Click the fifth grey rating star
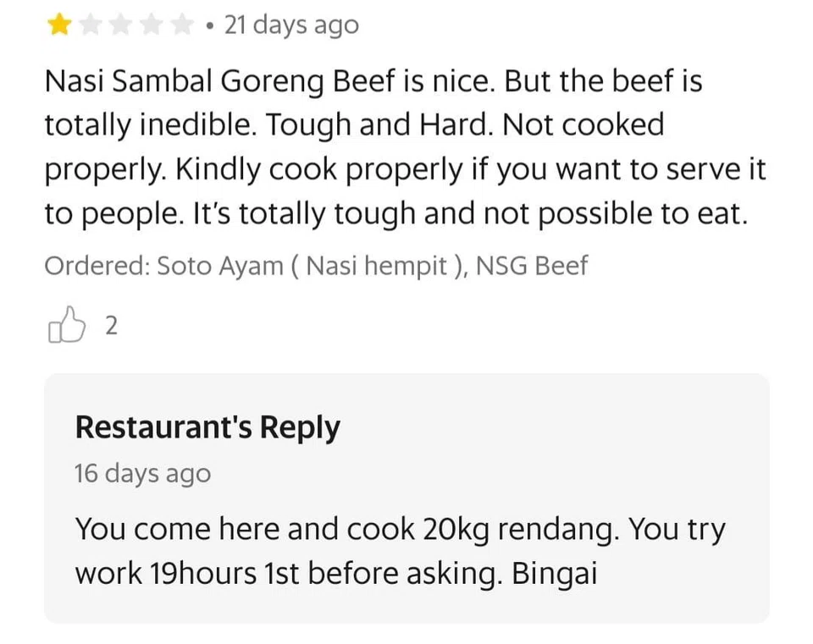813x644 pixels. [180, 25]
